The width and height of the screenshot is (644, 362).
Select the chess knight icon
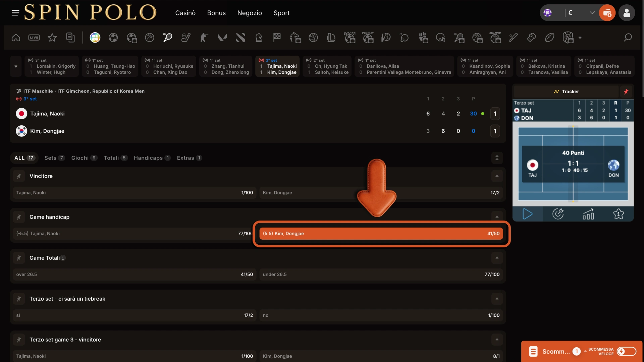tap(259, 38)
